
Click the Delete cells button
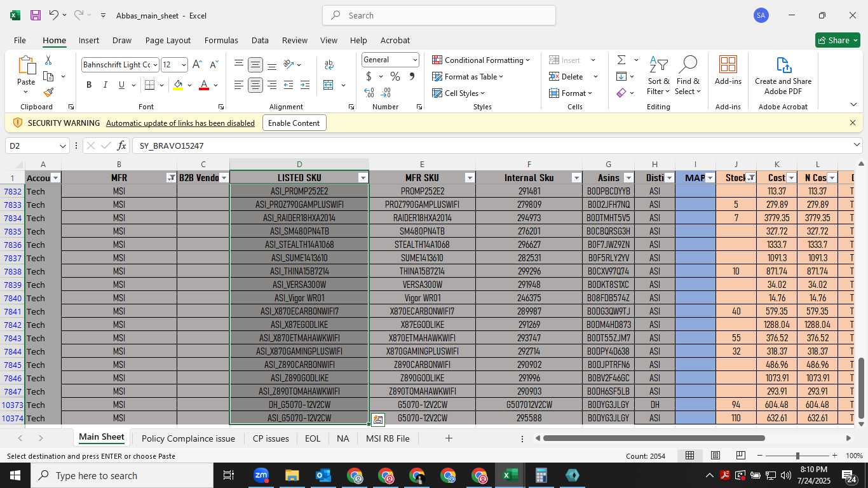click(566, 76)
